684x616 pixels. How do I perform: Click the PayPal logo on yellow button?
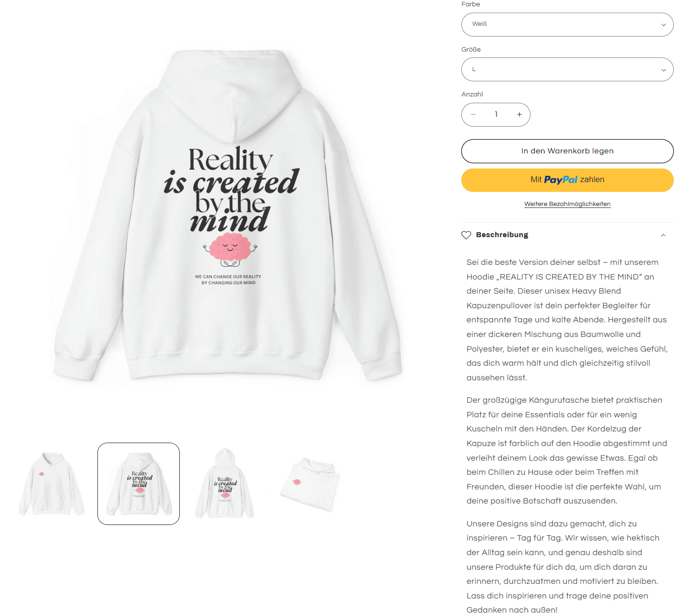(561, 180)
